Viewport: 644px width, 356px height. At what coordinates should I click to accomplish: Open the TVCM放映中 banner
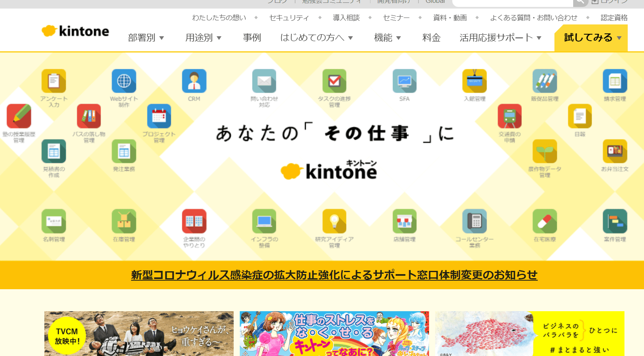tap(139, 334)
